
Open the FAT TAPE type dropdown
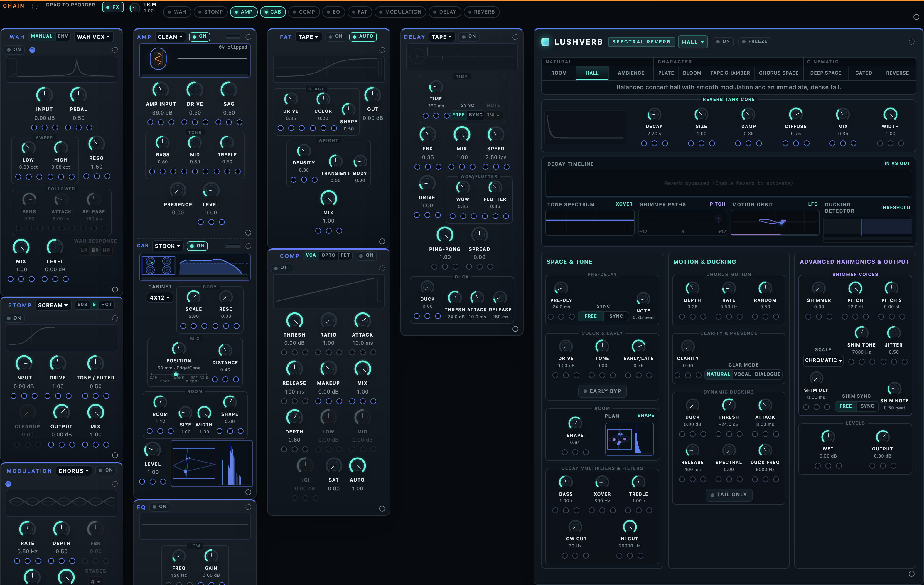coord(308,37)
